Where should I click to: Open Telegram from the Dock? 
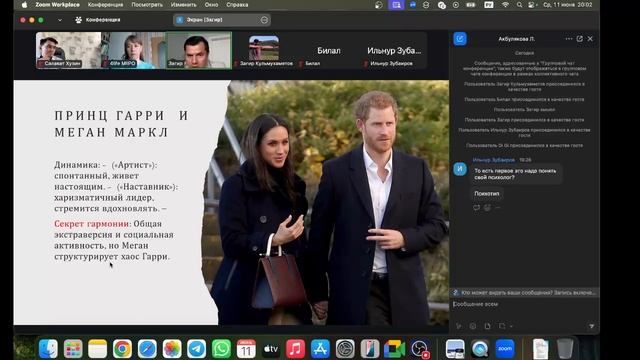tap(197, 349)
